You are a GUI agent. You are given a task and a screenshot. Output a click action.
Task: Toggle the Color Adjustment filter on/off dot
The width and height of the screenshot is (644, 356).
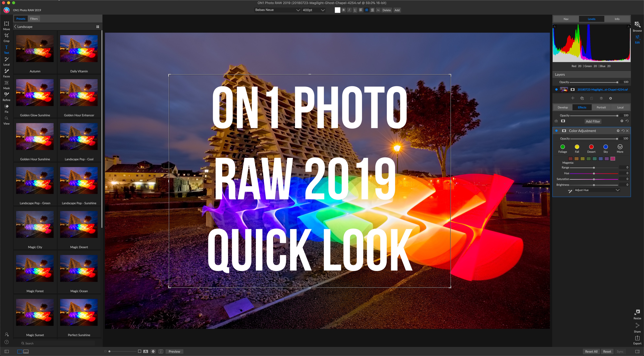(x=557, y=131)
